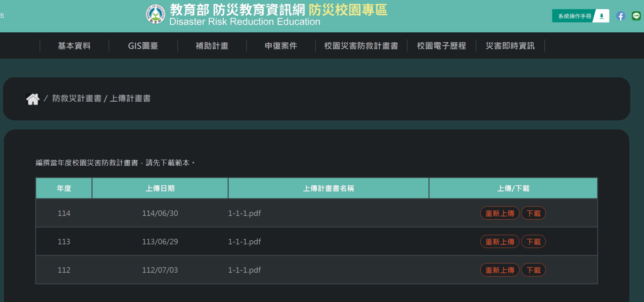
Task: Select 補助計畫 in navigation bar
Action: [212, 46]
